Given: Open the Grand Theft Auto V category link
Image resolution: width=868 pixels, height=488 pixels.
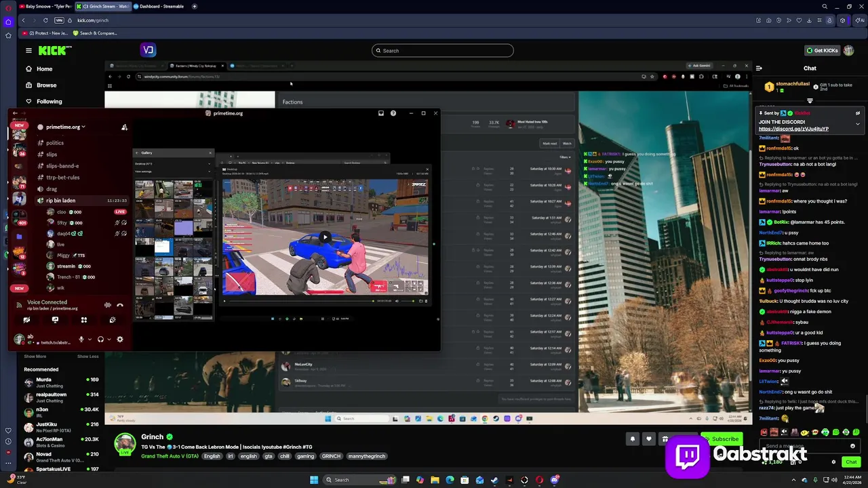Looking at the screenshot, I should point(170,456).
